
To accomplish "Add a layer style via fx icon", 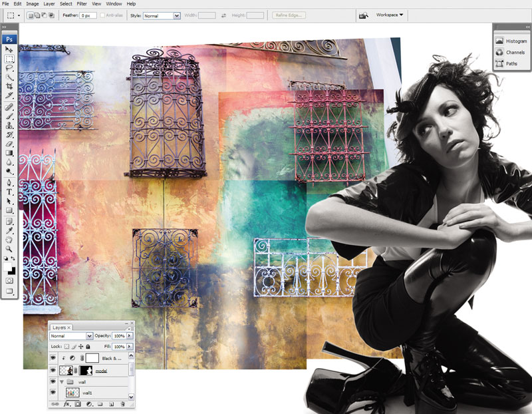I will tap(66, 404).
